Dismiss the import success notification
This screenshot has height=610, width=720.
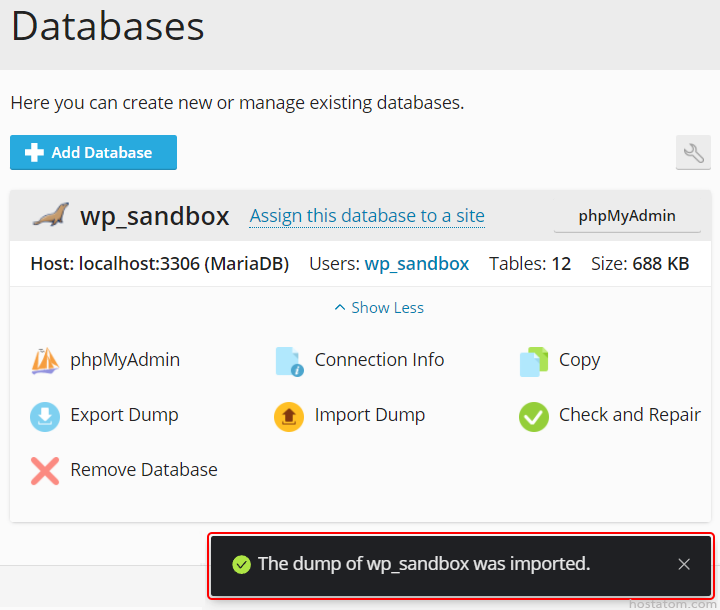point(684,564)
